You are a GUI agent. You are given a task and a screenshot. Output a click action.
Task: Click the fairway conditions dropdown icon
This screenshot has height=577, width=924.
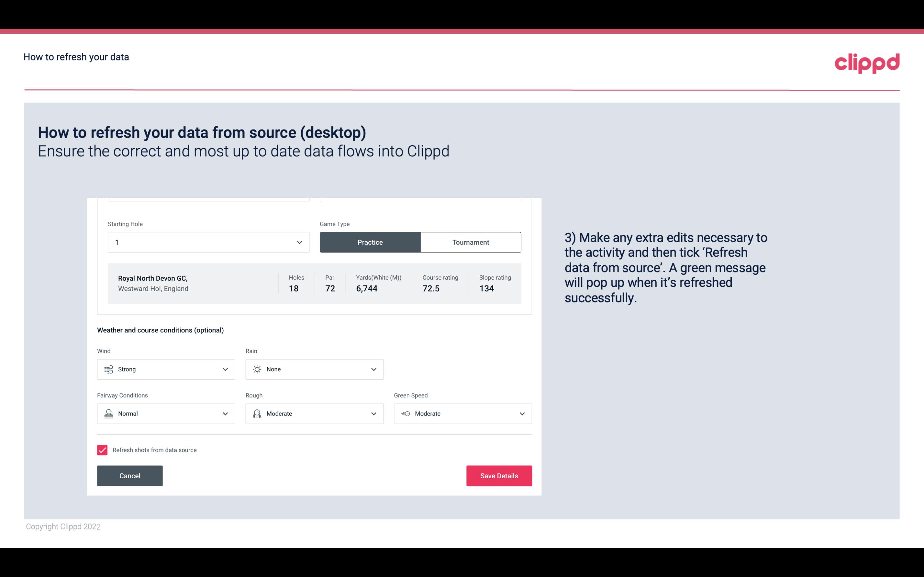225,414
